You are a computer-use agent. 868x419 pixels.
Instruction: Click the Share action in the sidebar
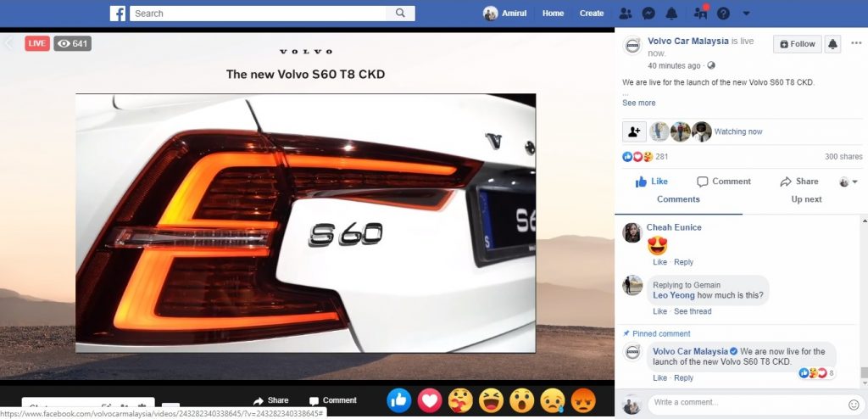798,182
